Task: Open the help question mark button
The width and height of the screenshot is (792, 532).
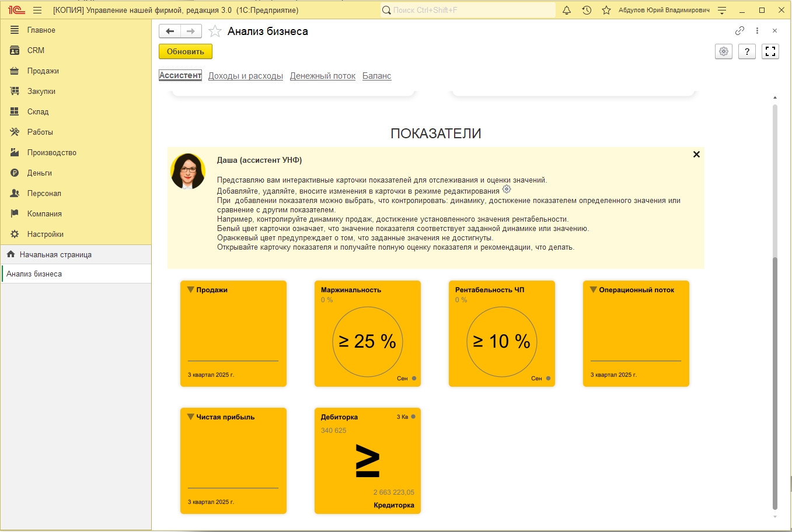Action: [747, 51]
